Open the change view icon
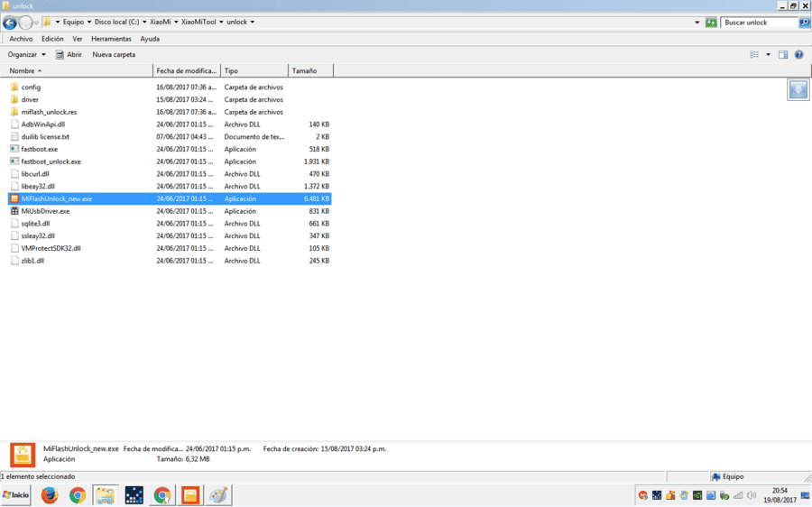812x507 pixels. pos(754,54)
